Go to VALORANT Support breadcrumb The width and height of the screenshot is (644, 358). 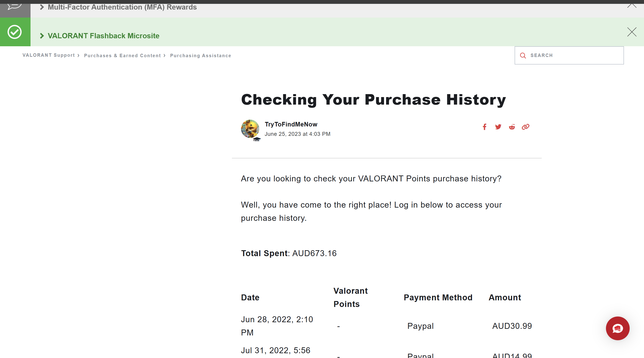click(x=49, y=55)
